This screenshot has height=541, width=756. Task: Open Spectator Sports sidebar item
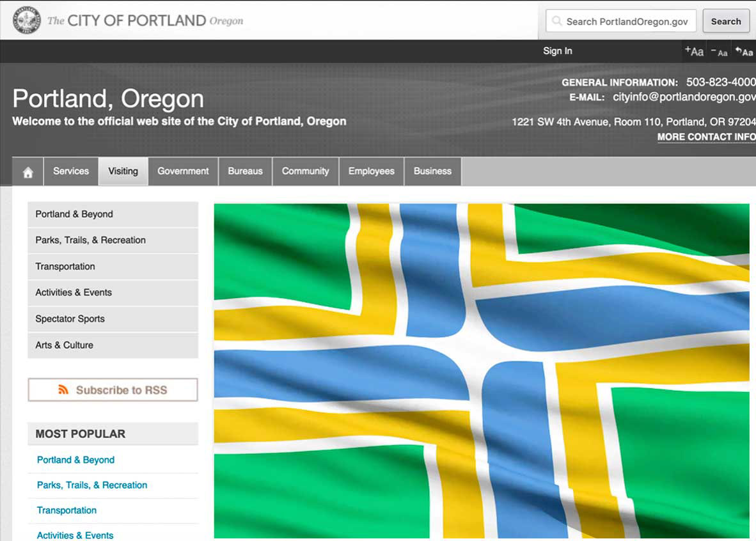[x=113, y=318]
